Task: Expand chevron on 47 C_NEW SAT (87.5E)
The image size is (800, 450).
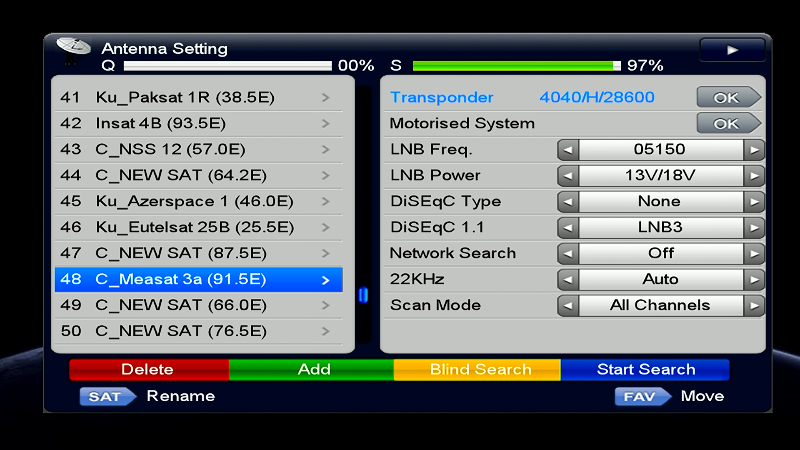Action: coord(326,254)
